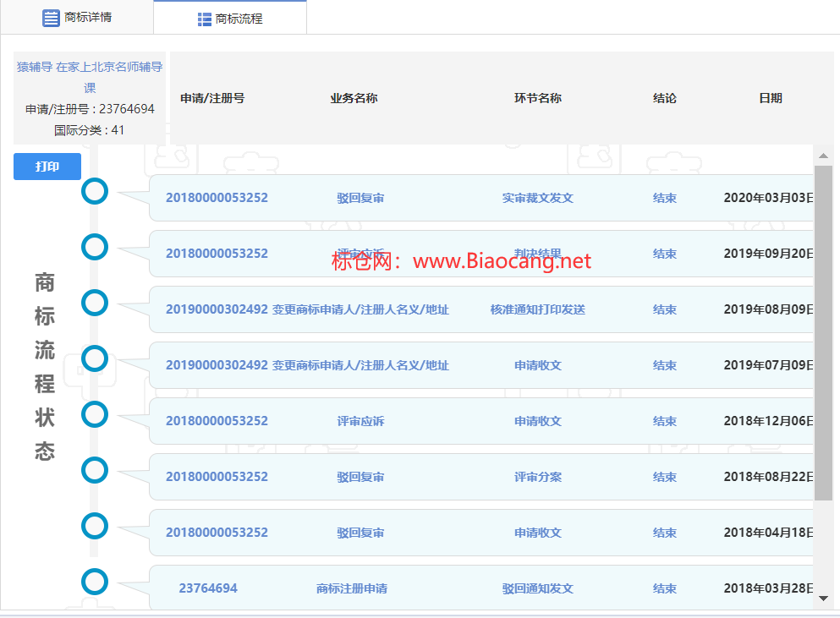Click the date 2018年04月18日

tap(769, 532)
